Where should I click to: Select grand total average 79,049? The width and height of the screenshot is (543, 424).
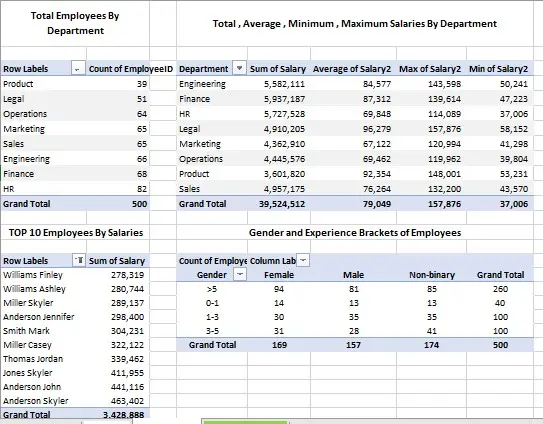[x=377, y=204]
